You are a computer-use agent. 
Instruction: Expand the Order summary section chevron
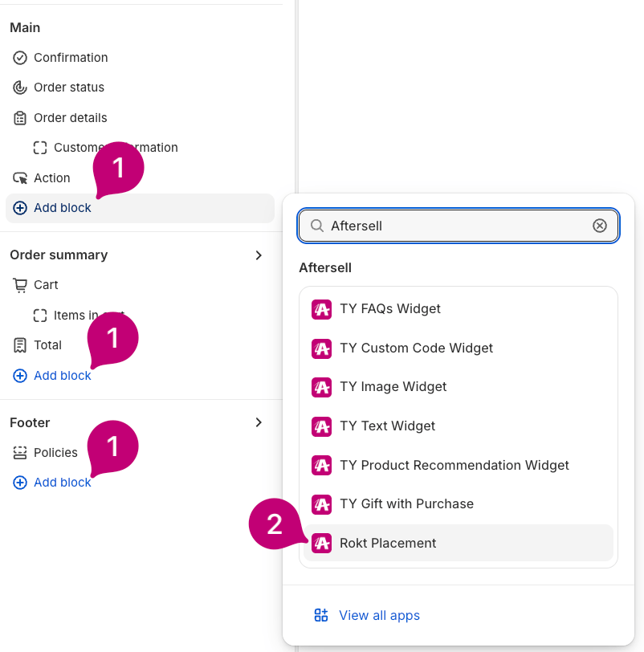click(259, 255)
